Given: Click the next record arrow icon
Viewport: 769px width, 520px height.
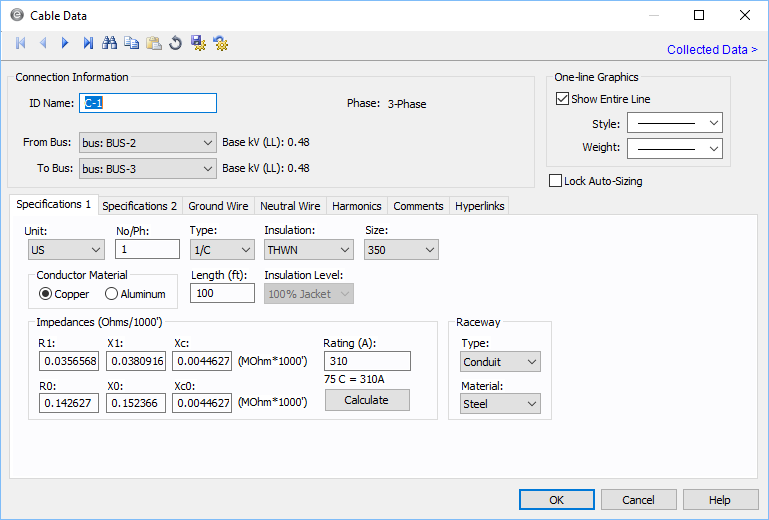Looking at the screenshot, I should [x=65, y=43].
